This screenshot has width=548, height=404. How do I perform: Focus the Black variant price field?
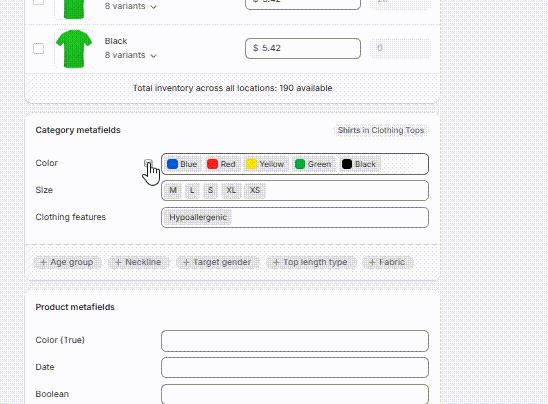(303, 48)
